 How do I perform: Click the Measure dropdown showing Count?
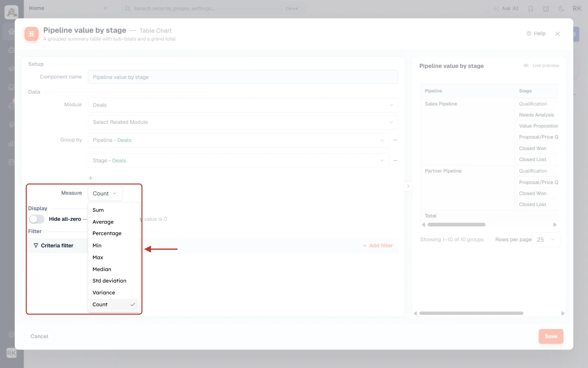click(x=105, y=193)
